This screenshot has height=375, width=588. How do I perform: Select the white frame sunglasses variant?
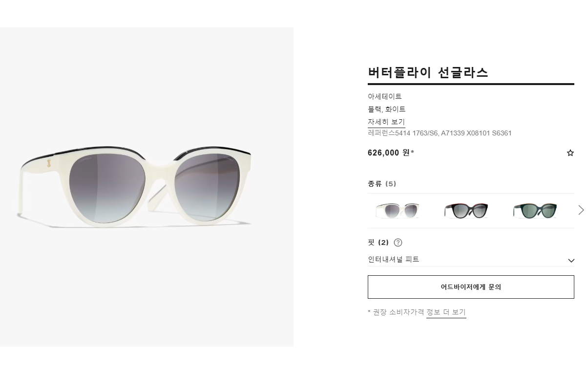point(397,211)
